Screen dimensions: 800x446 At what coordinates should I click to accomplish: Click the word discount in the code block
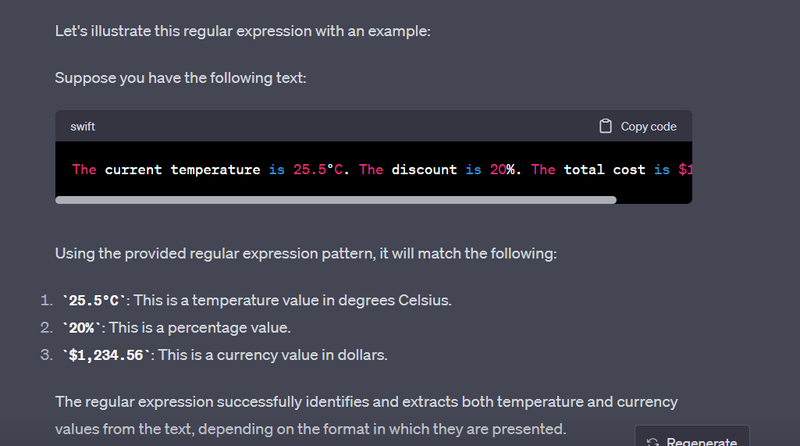pyautogui.click(x=424, y=170)
